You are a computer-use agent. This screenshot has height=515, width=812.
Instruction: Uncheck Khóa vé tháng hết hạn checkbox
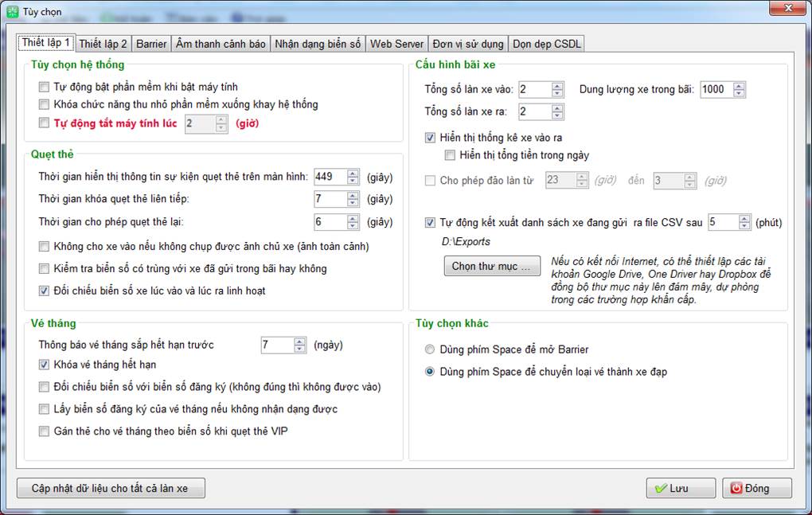coord(44,365)
